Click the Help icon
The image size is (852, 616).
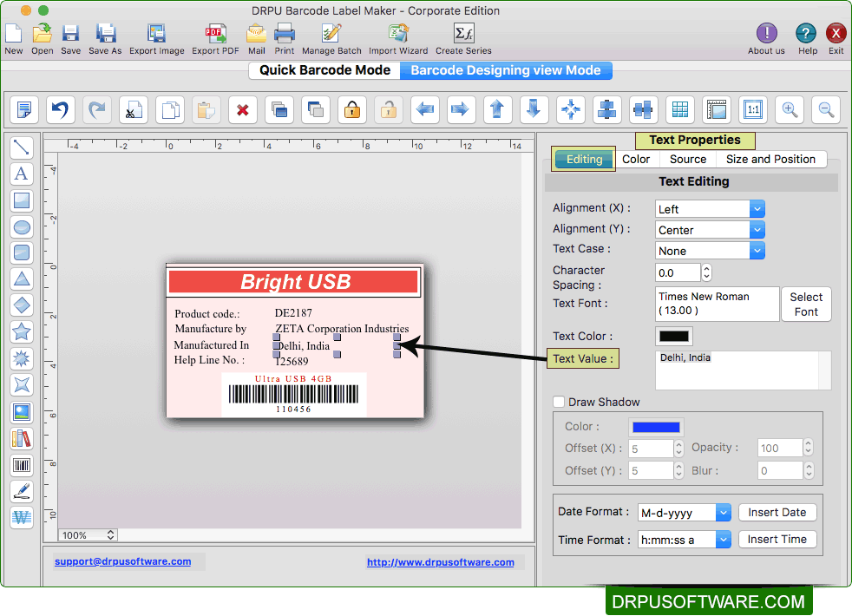(x=806, y=33)
